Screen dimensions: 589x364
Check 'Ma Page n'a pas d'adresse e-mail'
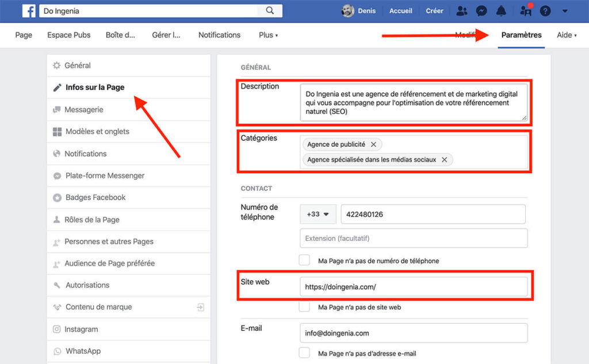point(304,354)
